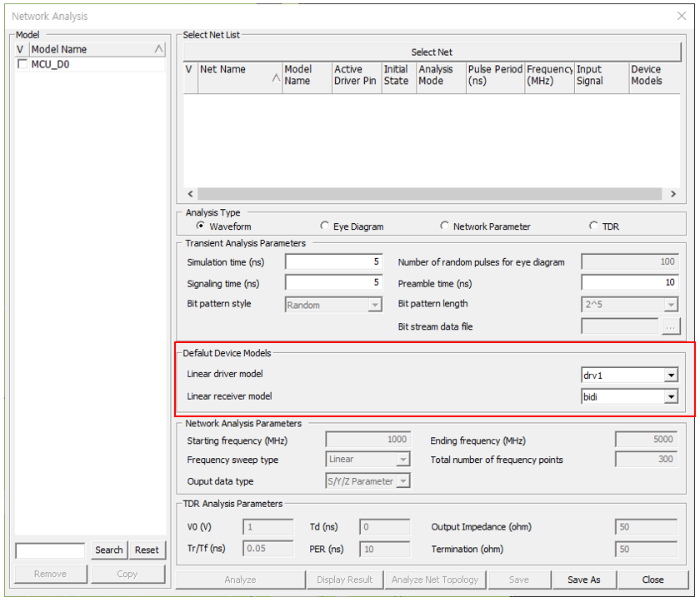Click the Reset button

pyautogui.click(x=147, y=550)
